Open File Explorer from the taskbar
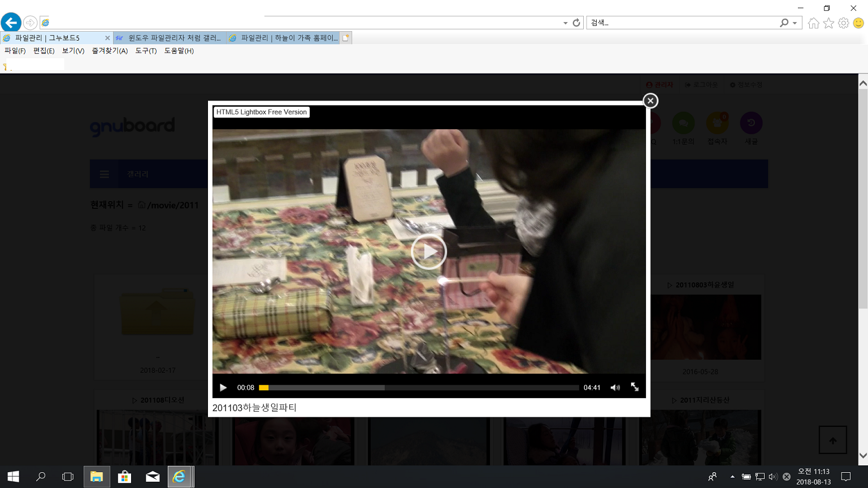The image size is (868, 488). 97,477
